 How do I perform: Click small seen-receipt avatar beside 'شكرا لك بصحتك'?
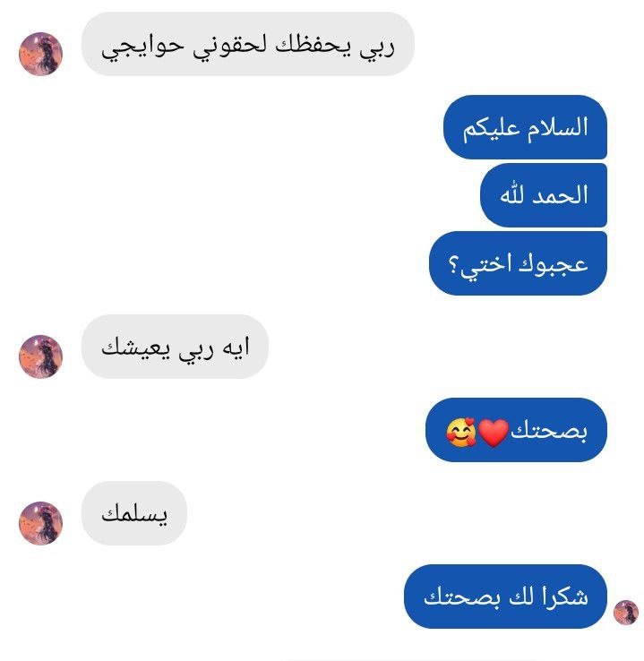tap(626, 613)
